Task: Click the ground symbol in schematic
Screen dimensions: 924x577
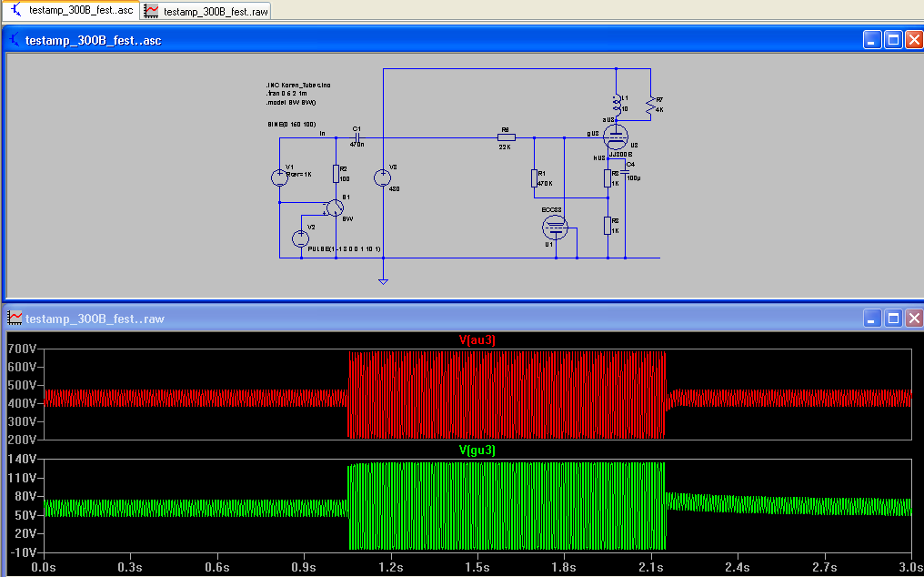Action: (383, 281)
